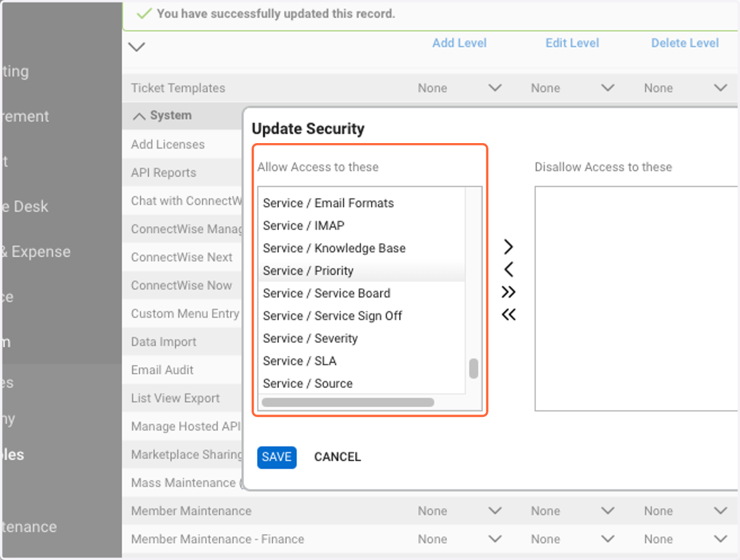The image size is (740, 560).
Task: Move all items to Allow list double arrow
Action: pos(508,315)
